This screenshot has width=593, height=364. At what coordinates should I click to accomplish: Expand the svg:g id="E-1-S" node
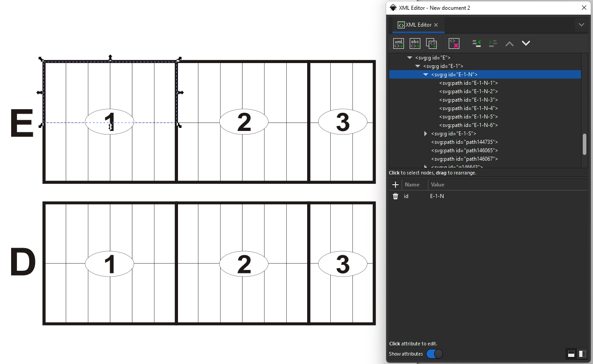tap(425, 133)
